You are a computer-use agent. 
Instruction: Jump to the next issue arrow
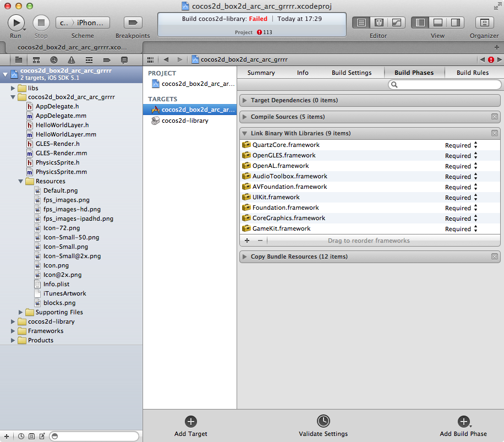click(499, 60)
